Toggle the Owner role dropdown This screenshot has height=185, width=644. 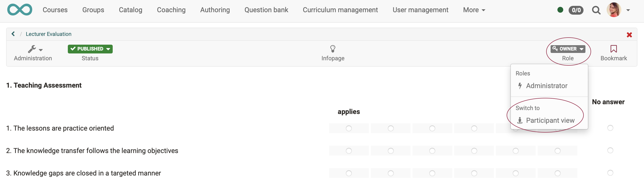coord(567,49)
